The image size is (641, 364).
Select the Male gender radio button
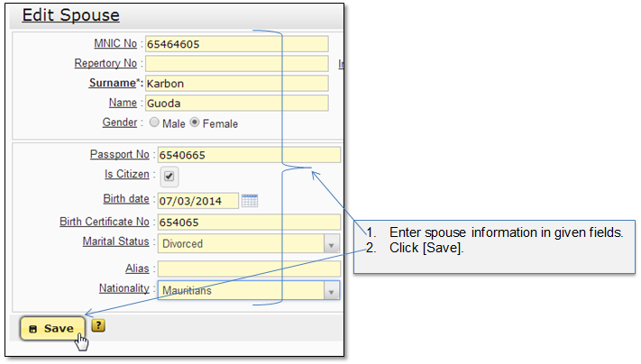pyautogui.click(x=154, y=123)
